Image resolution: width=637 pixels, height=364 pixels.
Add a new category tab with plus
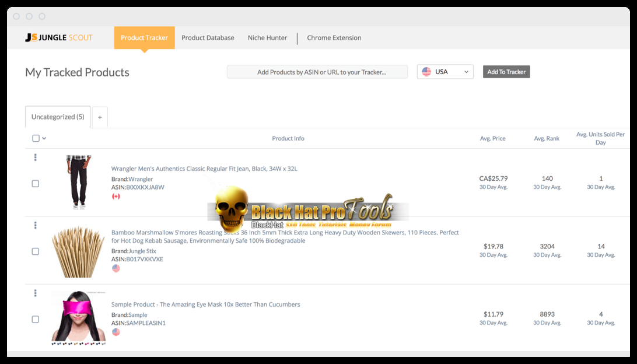100,117
